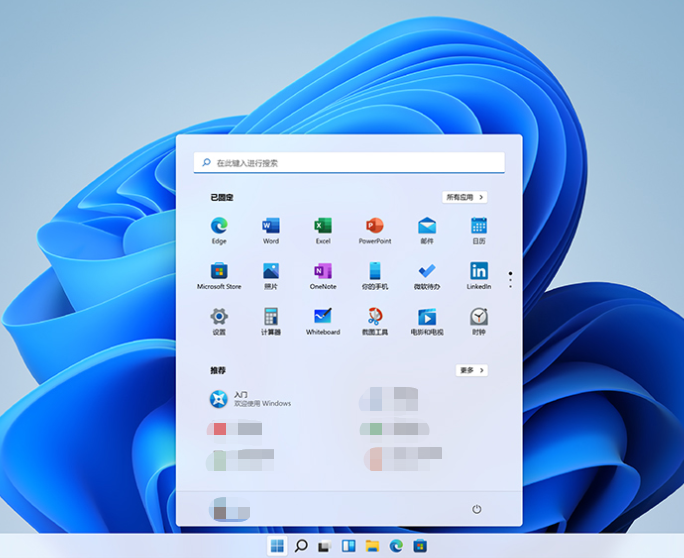684x558 pixels.
Task: Open Task View on the taskbar
Action: [x=325, y=546]
